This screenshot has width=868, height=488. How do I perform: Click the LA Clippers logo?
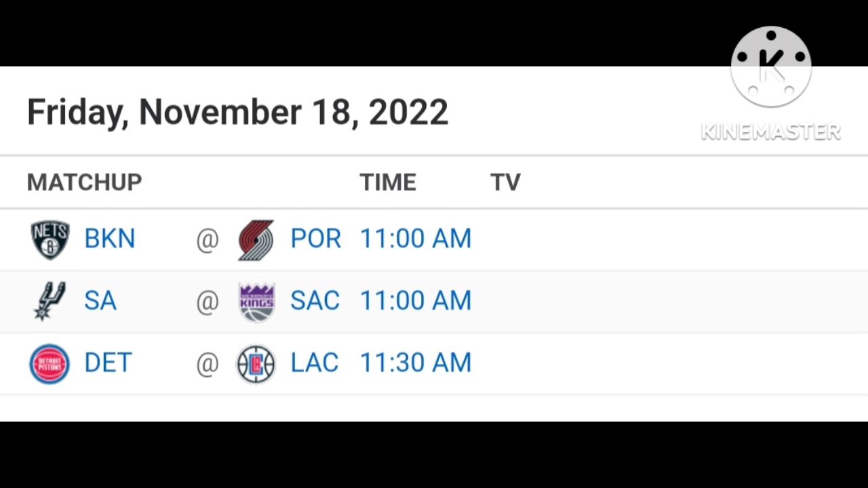click(256, 364)
